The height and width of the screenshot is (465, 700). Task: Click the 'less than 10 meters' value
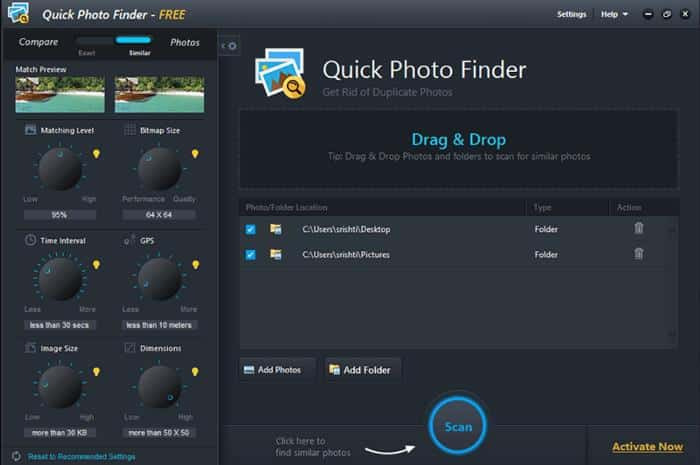point(159,325)
